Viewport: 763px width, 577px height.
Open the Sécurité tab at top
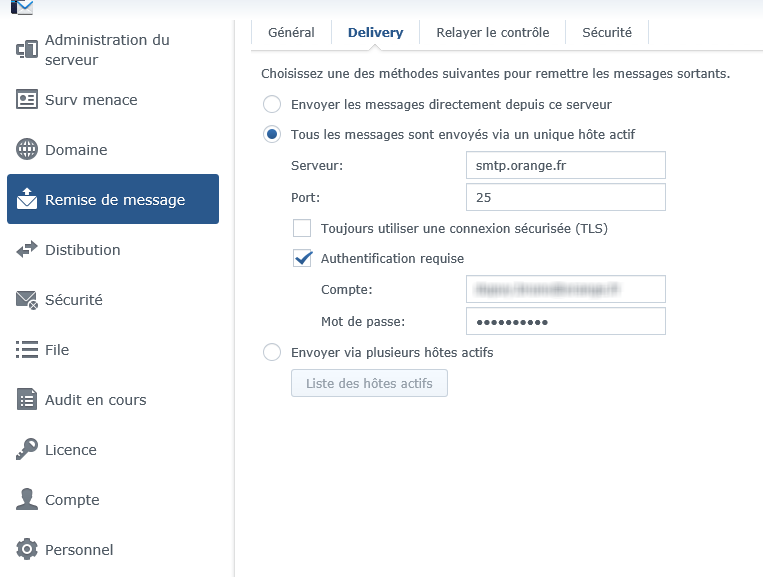point(607,33)
